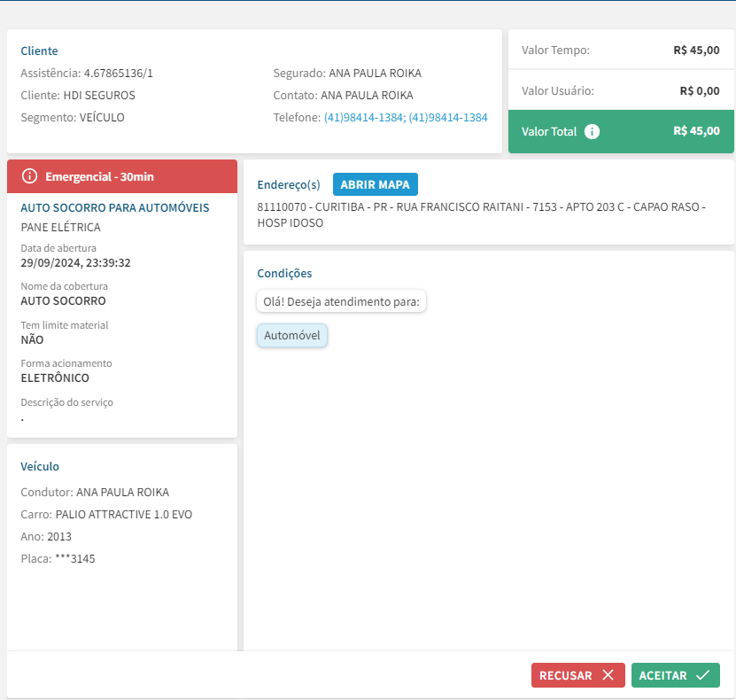Click the X icon on Recusar button
736x700 pixels.
point(608,675)
